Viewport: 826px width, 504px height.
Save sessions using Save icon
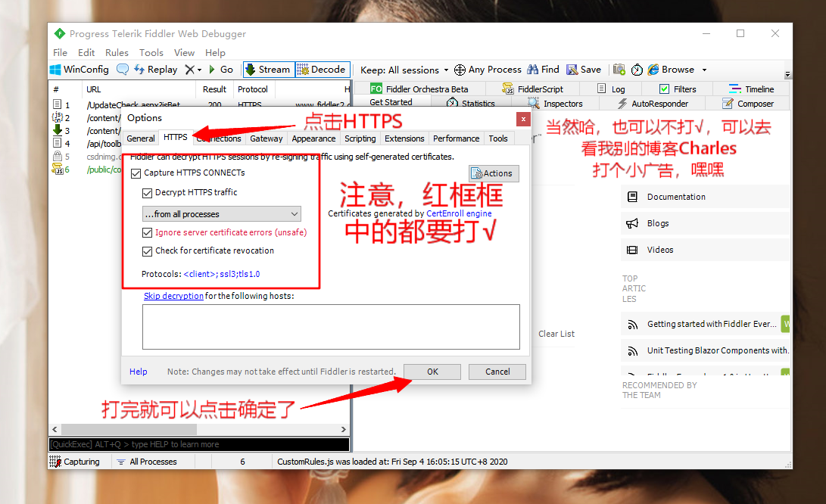[584, 70]
